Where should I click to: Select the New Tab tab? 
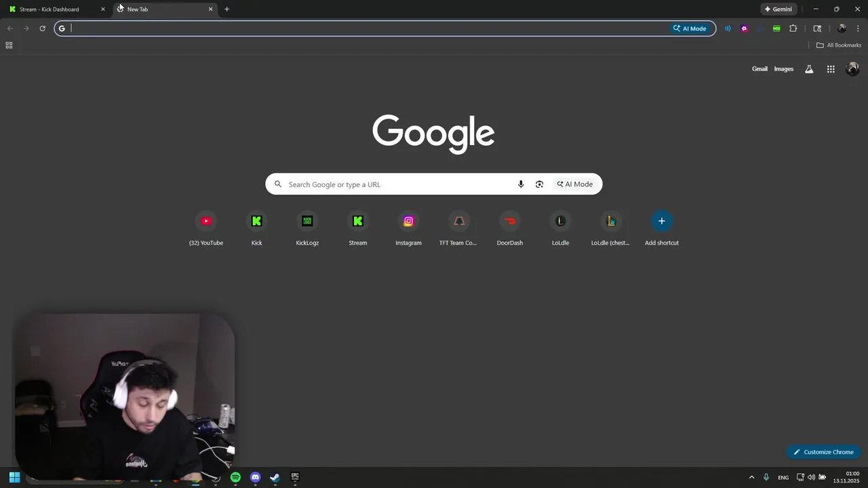point(165,9)
